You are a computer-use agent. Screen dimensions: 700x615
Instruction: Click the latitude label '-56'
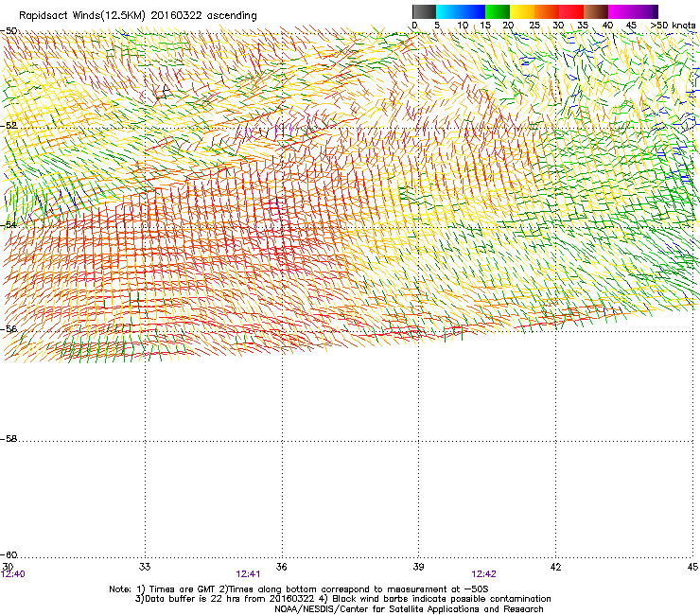coord(9,328)
